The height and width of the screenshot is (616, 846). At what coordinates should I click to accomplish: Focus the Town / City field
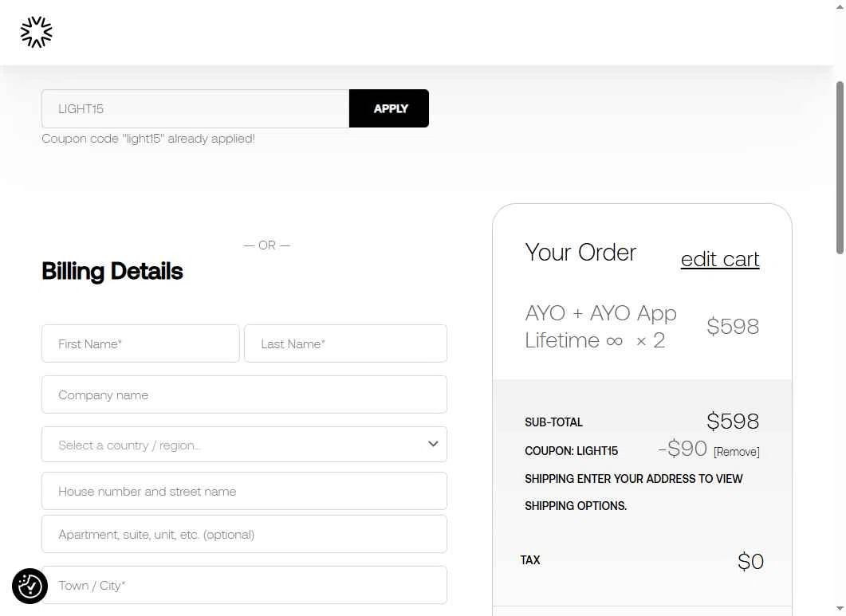tap(245, 585)
